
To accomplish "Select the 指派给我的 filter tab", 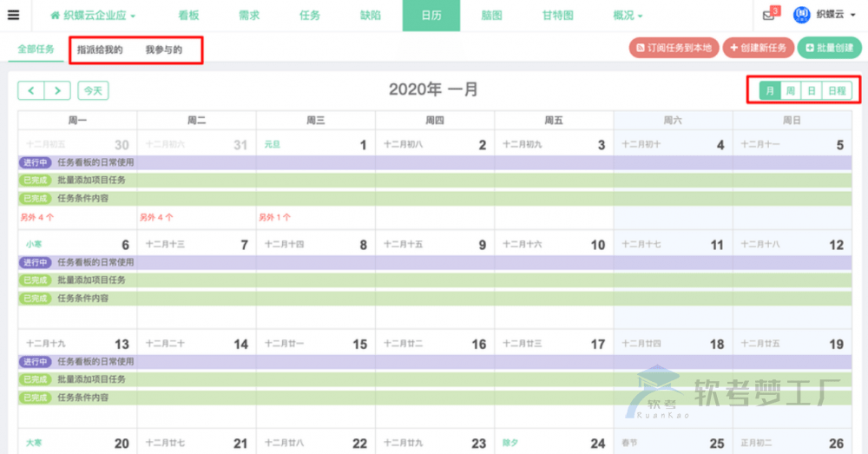I will click(x=100, y=49).
